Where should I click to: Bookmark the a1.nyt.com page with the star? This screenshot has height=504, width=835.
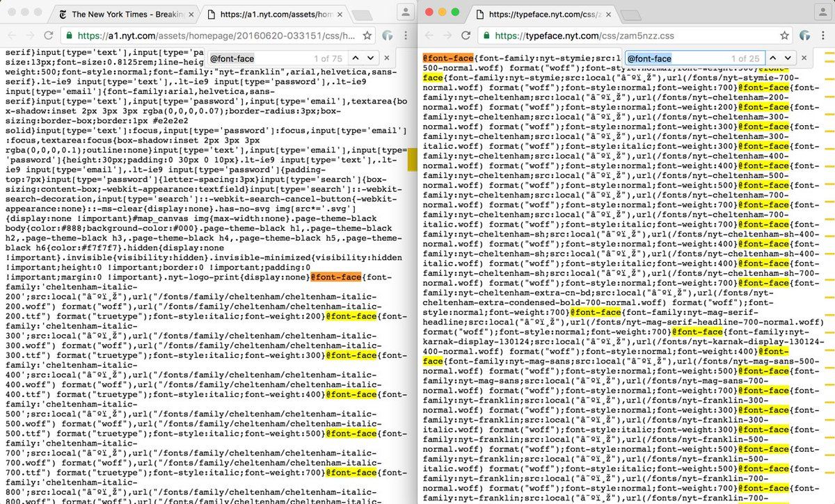point(367,35)
